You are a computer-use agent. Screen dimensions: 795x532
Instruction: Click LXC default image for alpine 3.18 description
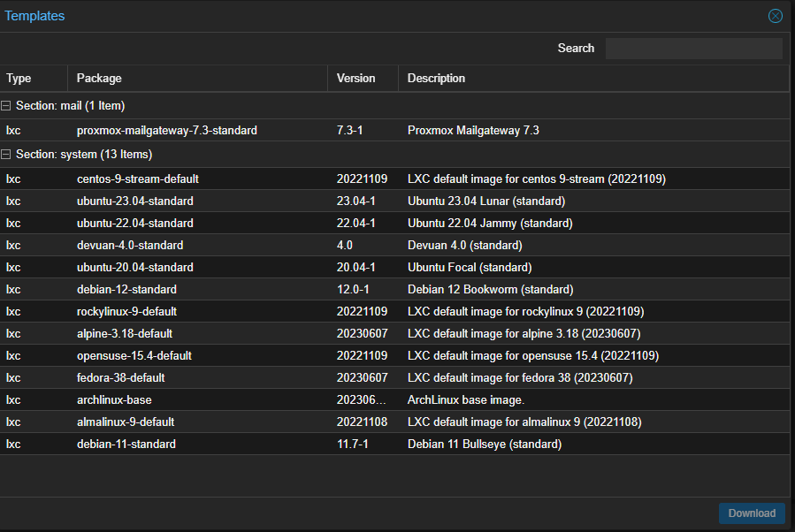524,333
